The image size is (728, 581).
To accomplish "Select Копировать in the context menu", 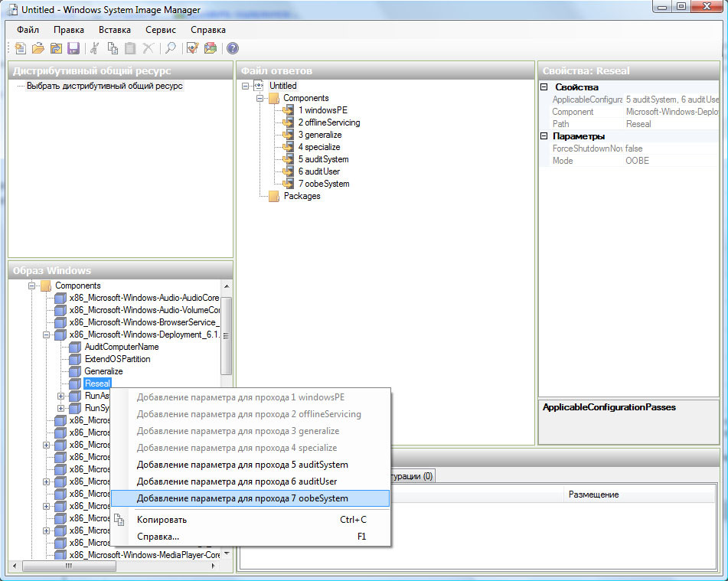I will [x=162, y=520].
